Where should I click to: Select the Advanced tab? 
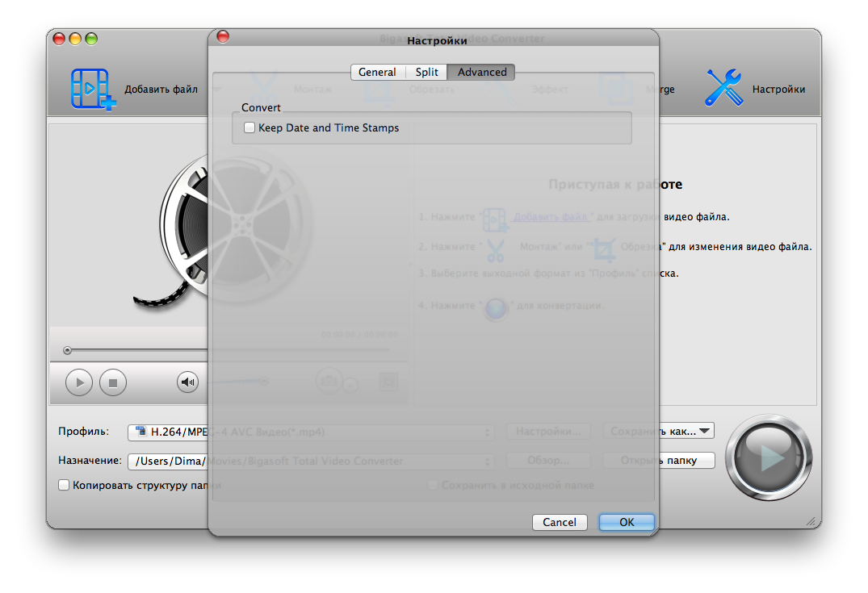pos(481,72)
